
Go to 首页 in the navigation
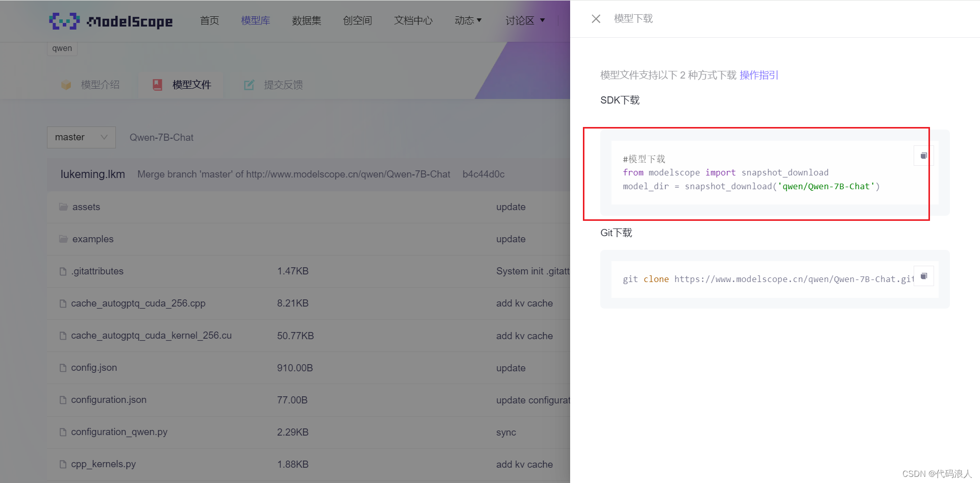(x=209, y=20)
